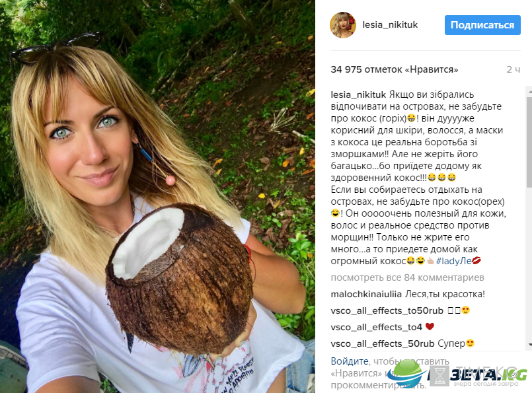This screenshot has height=393, width=532.
Task: Click the 34 975 likes count
Action: pos(395,69)
